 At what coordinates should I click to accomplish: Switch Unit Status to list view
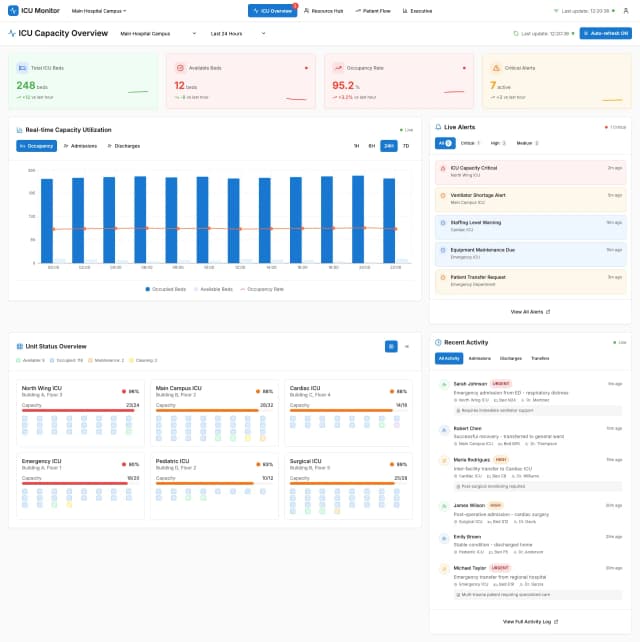pos(406,346)
